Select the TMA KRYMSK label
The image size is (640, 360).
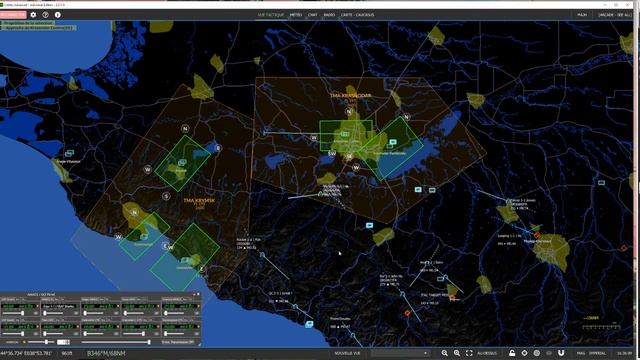(x=199, y=200)
